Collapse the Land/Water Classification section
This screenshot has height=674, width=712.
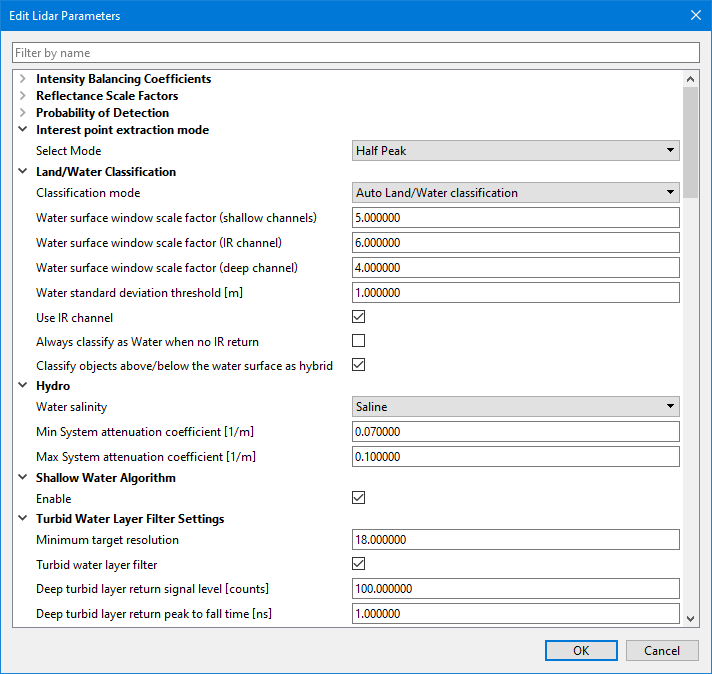(x=22, y=172)
